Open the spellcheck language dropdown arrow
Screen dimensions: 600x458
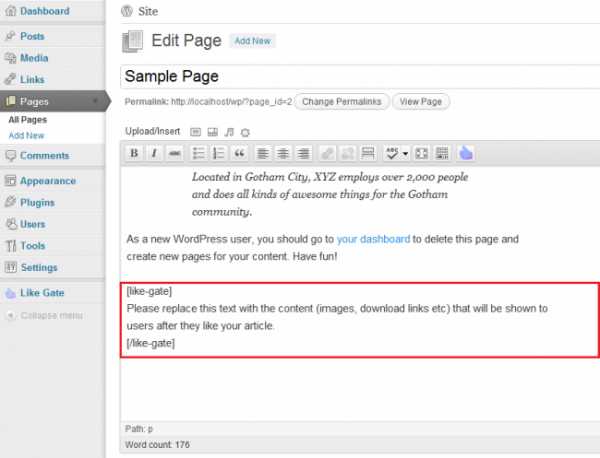tap(405, 153)
